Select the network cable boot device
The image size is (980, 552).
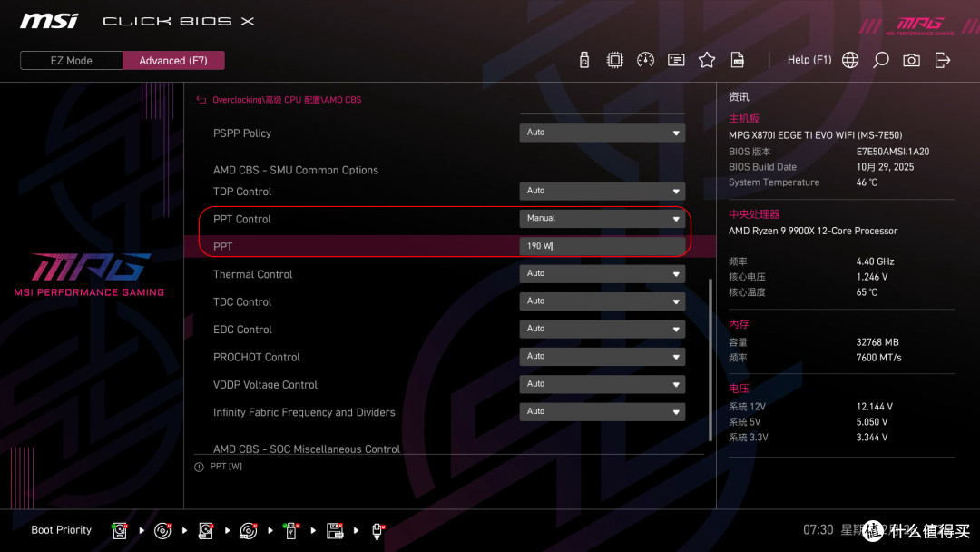pos(377,531)
